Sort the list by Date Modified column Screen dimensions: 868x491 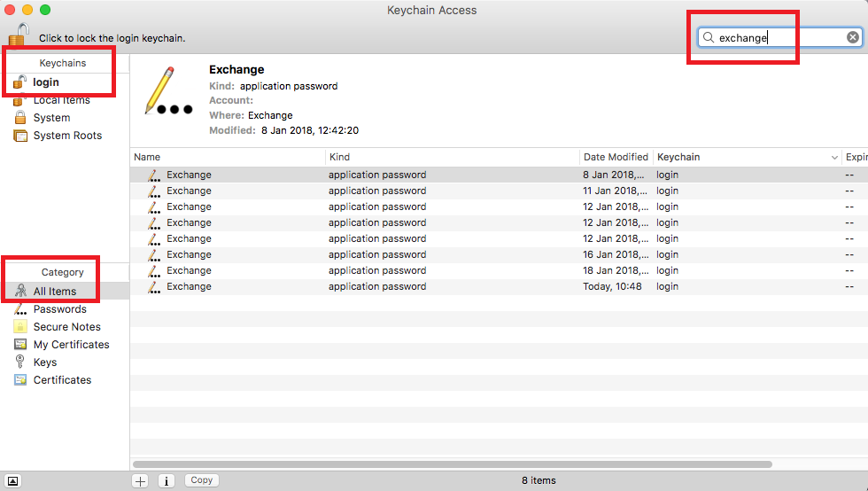click(x=616, y=158)
